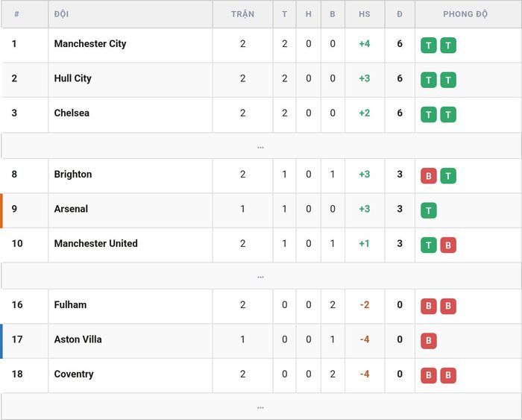The width and height of the screenshot is (522, 420).
Task: Click the ĐỘI column header
Action: click(61, 14)
